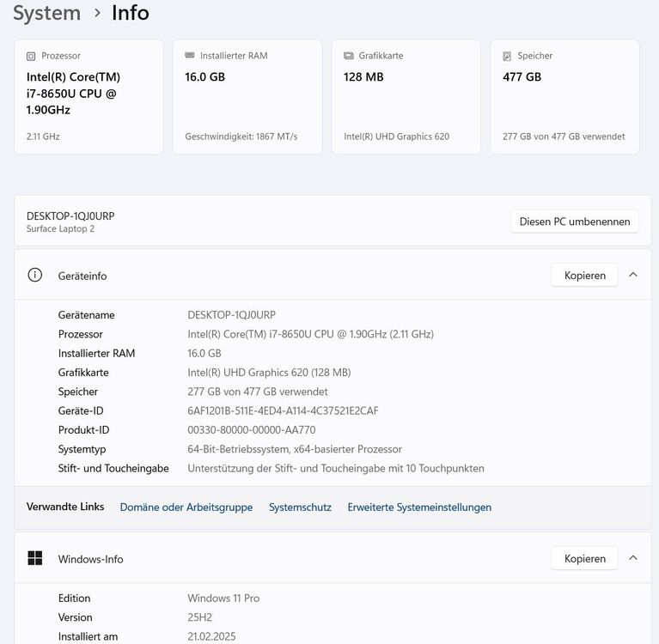Viewport: 659px width, 644px height.
Task: Collapse the Geräteinfo section chevron
Action: (633, 275)
